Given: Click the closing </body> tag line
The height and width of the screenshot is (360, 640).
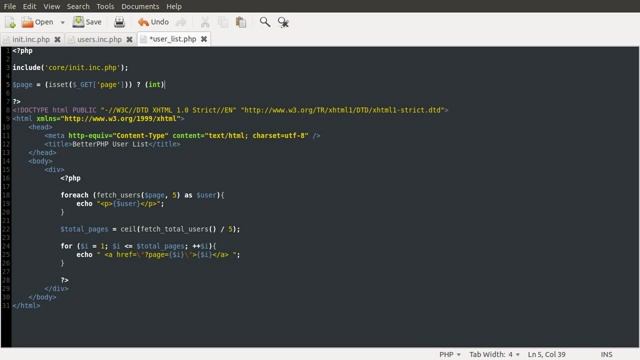Looking at the screenshot, I should pos(42,297).
